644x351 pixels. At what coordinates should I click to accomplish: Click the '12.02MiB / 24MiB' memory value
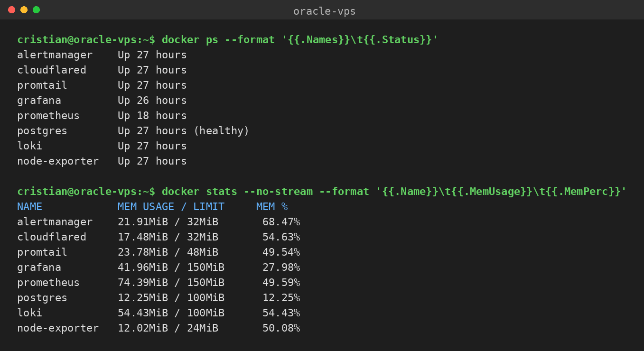[x=168, y=328]
